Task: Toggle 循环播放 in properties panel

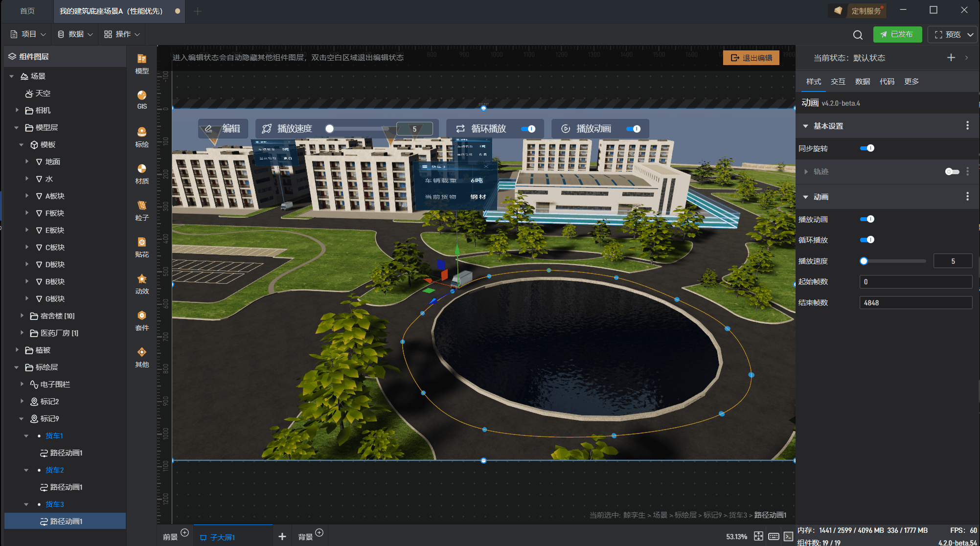Action: pyautogui.click(x=867, y=240)
